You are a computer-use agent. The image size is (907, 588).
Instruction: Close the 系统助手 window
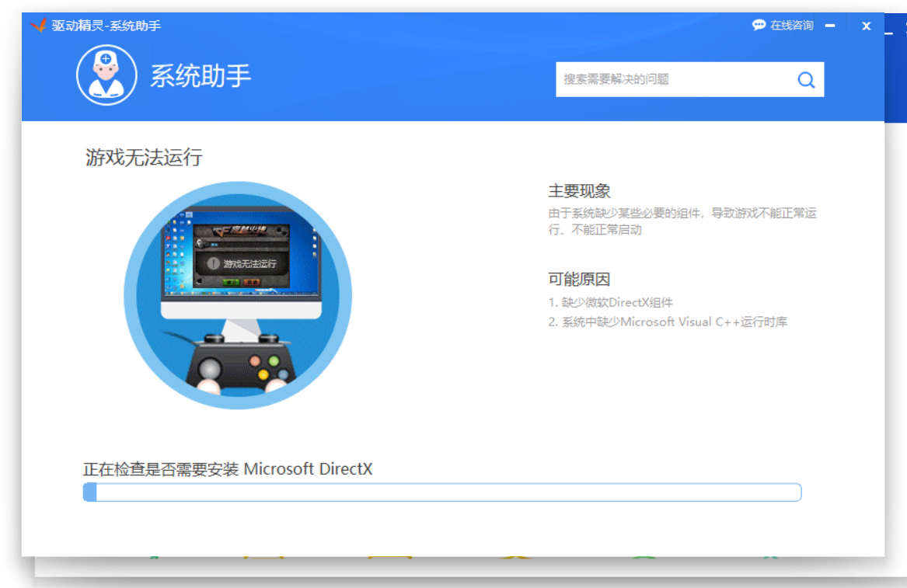click(x=866, y=26)
